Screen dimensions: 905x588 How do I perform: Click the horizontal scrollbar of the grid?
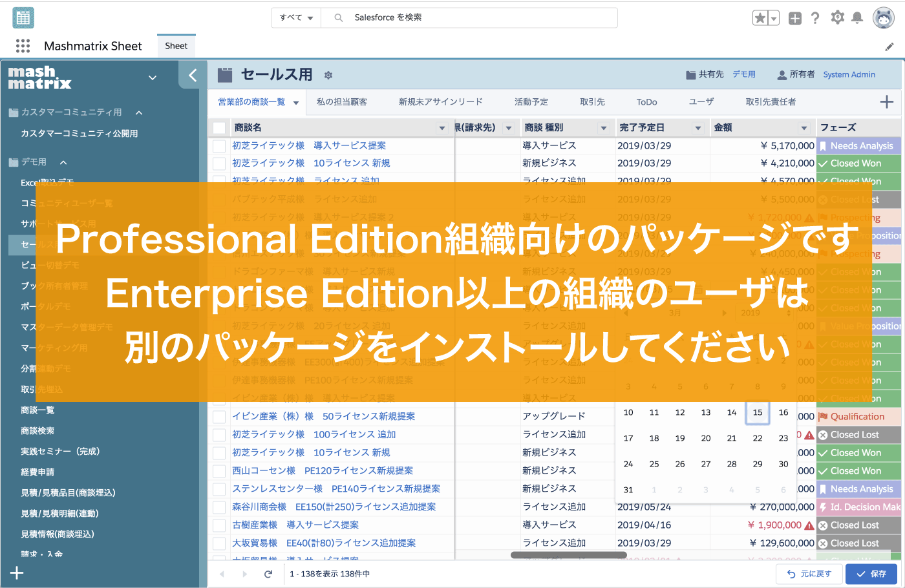pyautogui.click(x=569, y=555)
